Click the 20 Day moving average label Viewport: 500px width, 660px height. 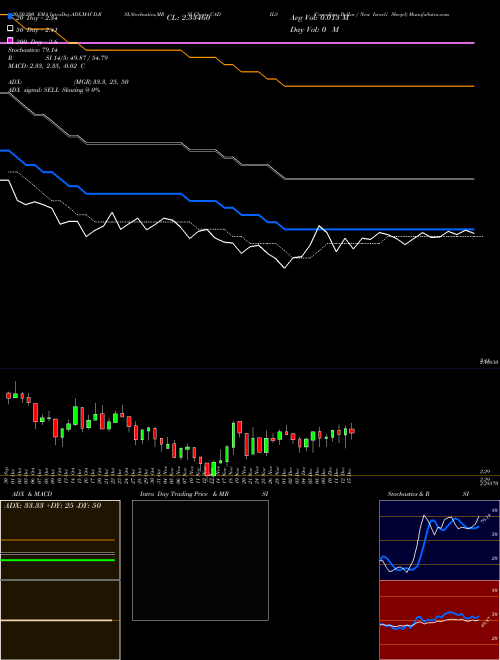pyautogui.click(x=37, y=18)
